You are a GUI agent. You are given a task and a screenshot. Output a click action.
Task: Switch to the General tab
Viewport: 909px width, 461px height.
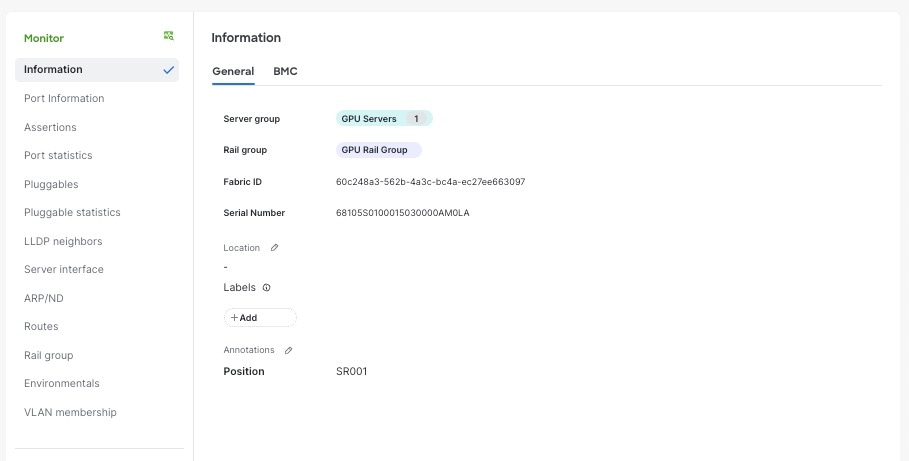point(233,71)
